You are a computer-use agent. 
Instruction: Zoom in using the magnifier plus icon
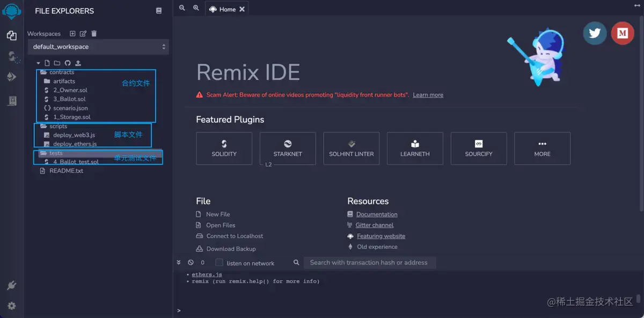point(196,8)
